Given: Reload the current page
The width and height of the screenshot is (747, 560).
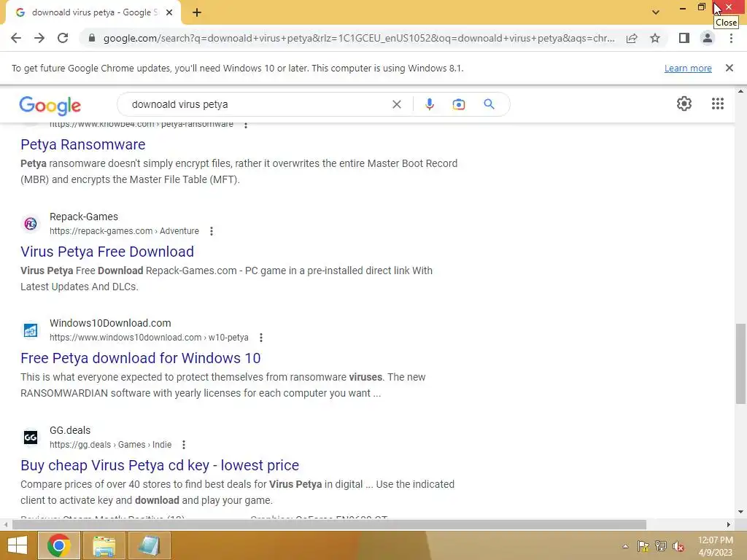Looking at the screenshot, I should [63, 38].
